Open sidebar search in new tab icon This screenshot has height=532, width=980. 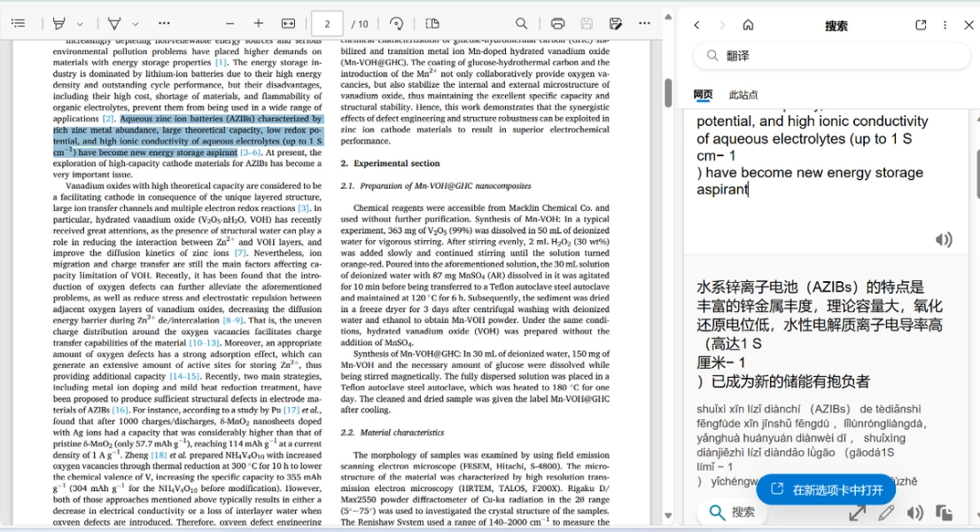(921, 25)
